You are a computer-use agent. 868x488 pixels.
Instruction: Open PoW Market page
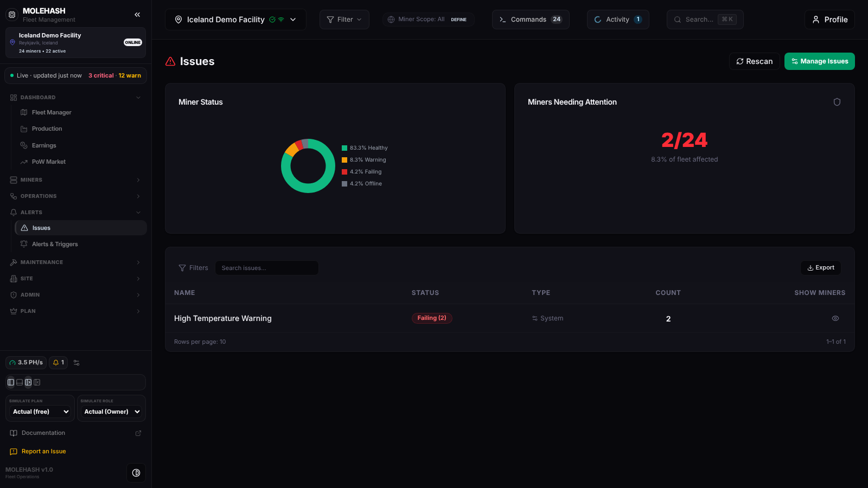tap(48, 162)
